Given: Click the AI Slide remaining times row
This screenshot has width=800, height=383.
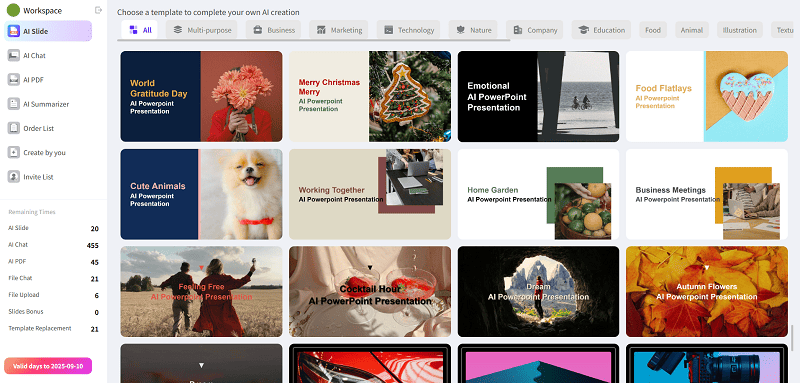Looking at the screenshot, I should tap(54, 228).
